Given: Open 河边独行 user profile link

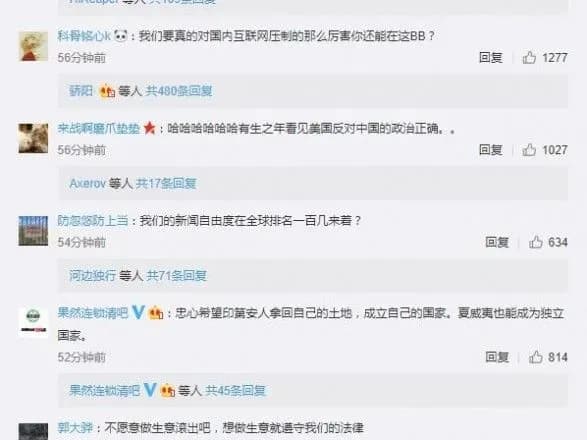Looking at the screenshot, I should [92, 276].
